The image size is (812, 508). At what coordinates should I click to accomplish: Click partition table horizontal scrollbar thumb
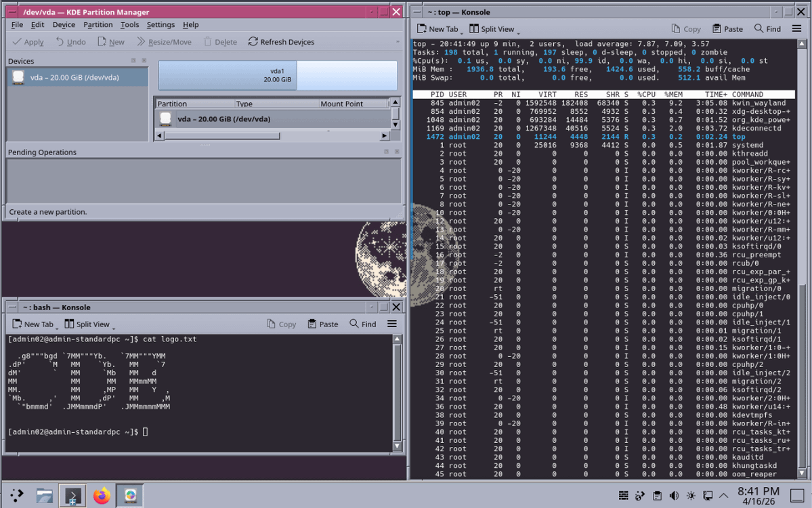222,135
